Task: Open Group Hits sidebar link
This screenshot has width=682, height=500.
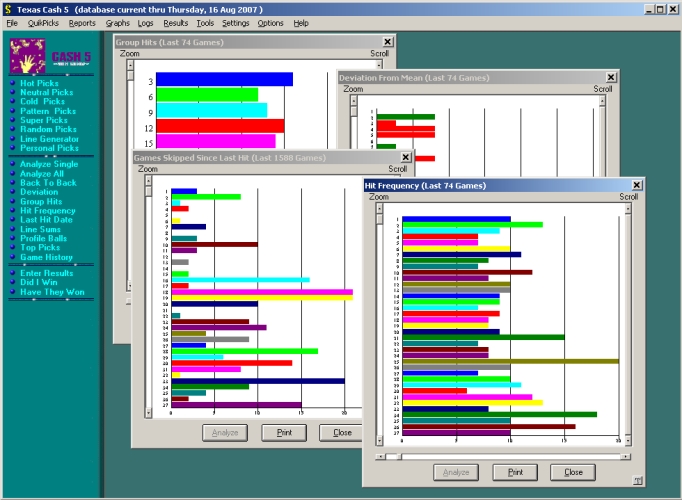Action: click(41, 201)
